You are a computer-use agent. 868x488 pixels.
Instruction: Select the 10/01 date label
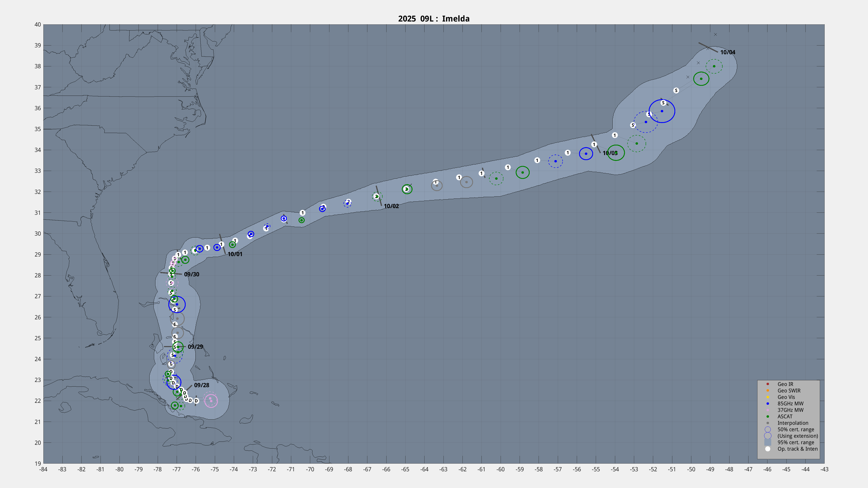click(235, 254)
